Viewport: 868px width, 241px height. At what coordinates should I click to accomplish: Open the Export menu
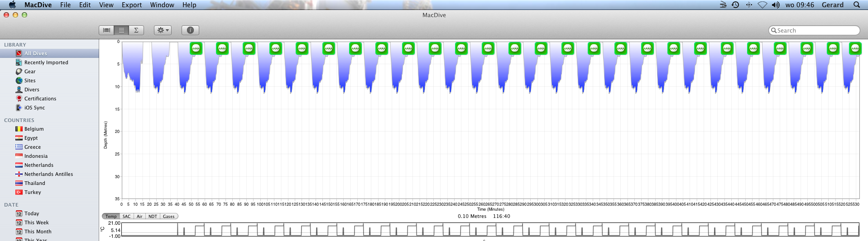point(131,5)
